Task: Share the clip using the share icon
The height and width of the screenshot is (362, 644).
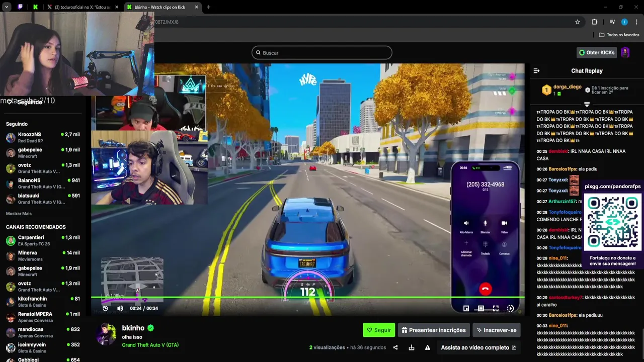Action: (x=395, y=347)
